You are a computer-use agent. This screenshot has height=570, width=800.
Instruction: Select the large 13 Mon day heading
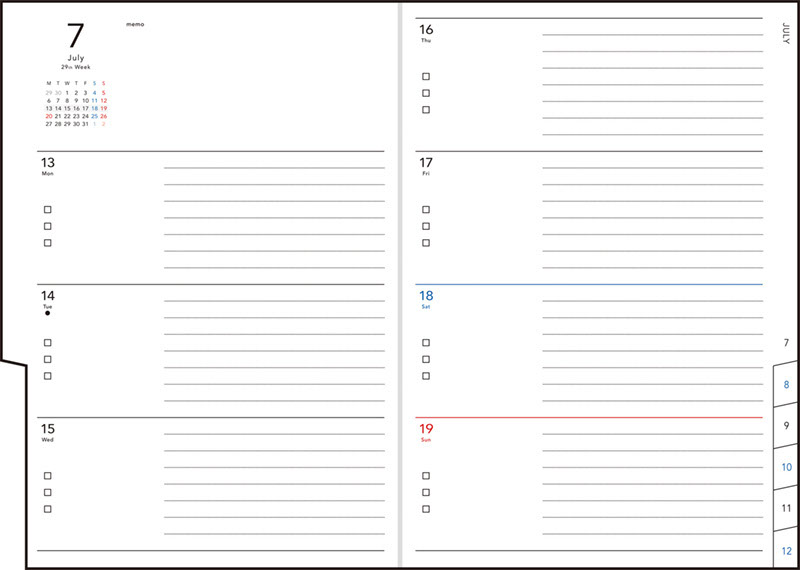47,163
